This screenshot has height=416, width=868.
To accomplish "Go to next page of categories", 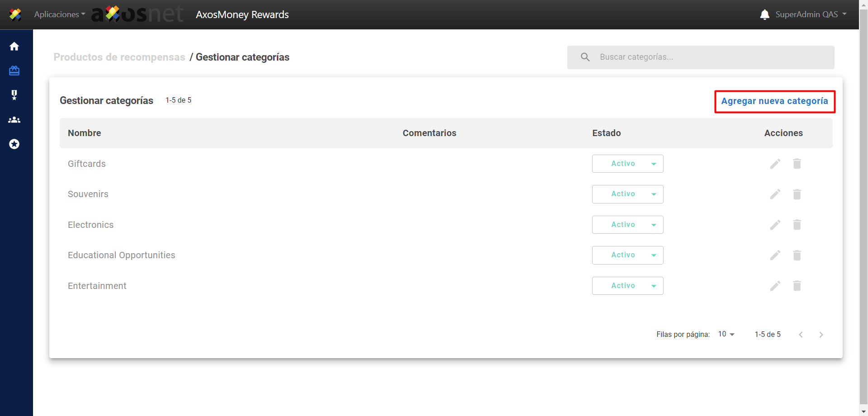I will click(x=821, y=335).
